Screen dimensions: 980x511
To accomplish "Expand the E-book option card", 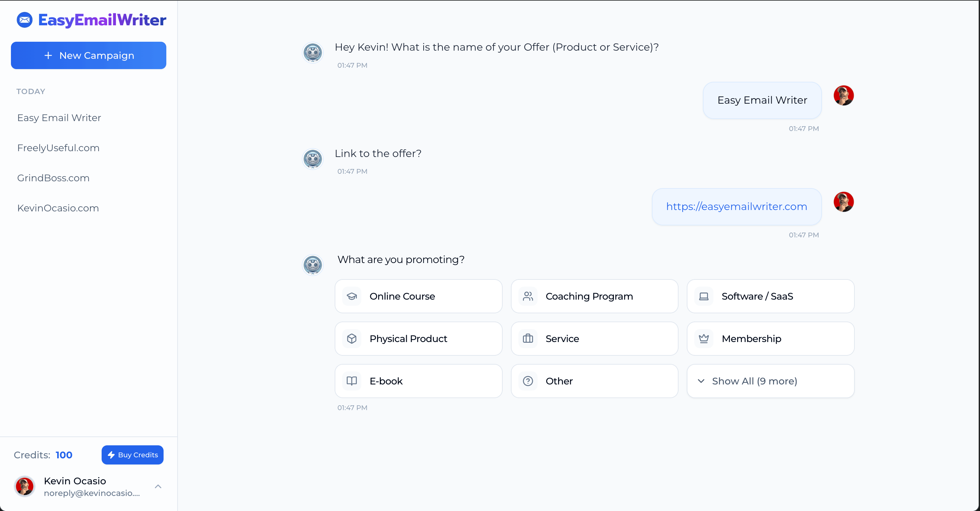I will 418,381.
